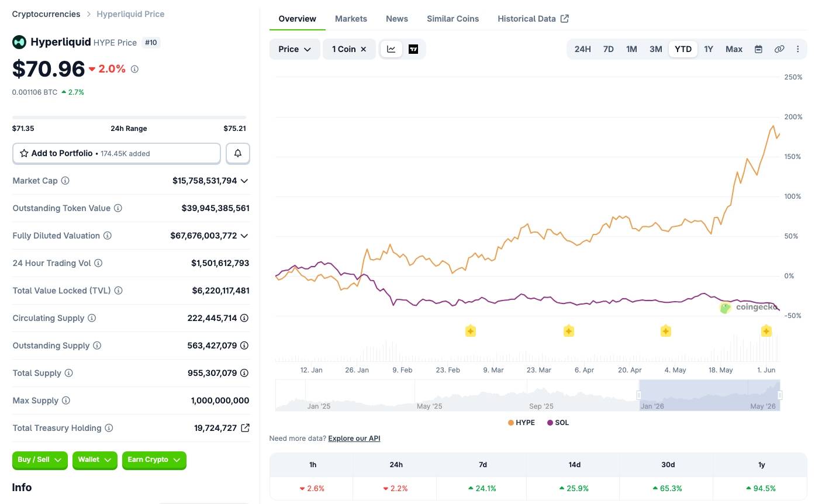This screenshot has height=504, width=815.
Task: Open the calendar date range picker
Action: click(x=758, y=49)
